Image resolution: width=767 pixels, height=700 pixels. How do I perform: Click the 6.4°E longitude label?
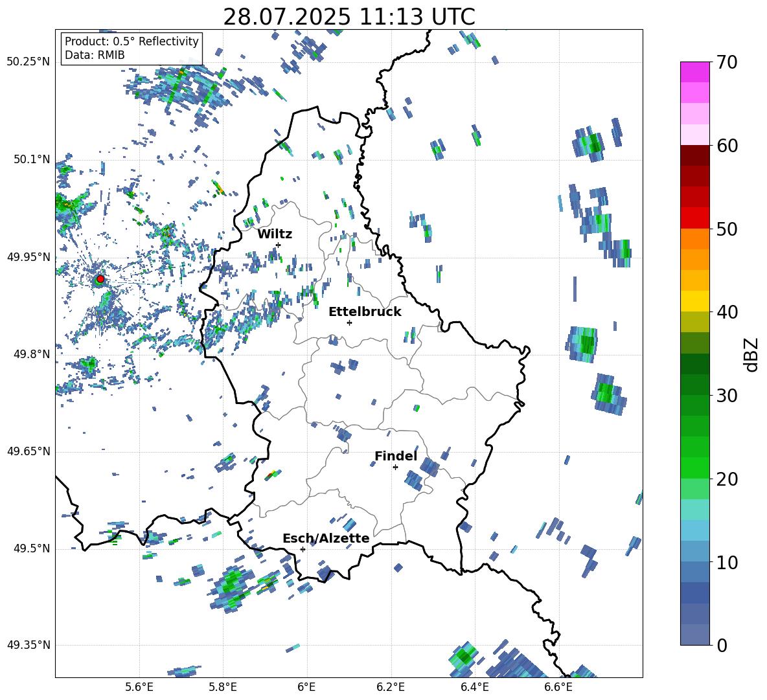474,687
